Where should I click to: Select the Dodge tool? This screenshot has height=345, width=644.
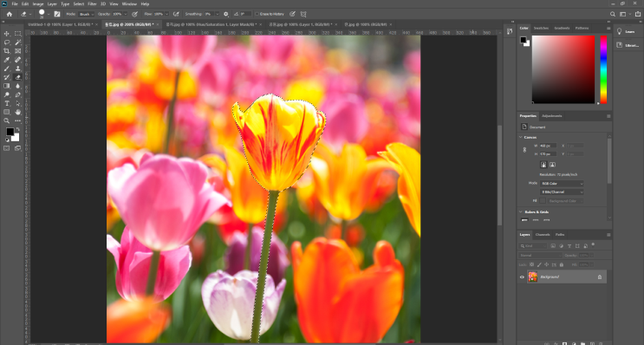point(7,94)
